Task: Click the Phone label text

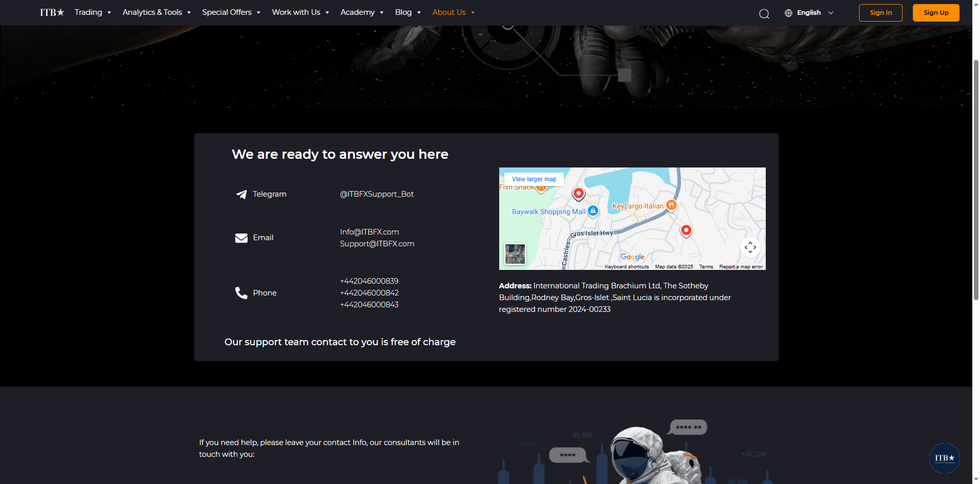Action: [x=264, y=293]
